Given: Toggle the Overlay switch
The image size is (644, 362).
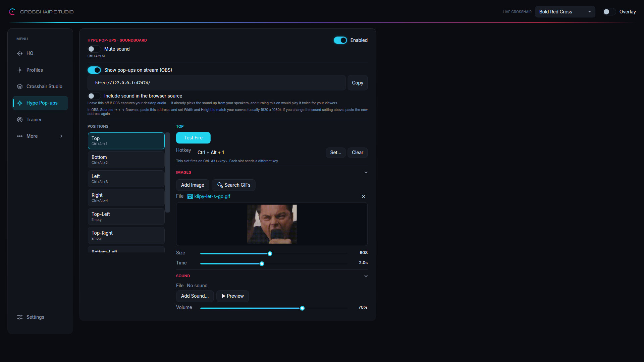Looking at the screenshot, I should 609,12.
